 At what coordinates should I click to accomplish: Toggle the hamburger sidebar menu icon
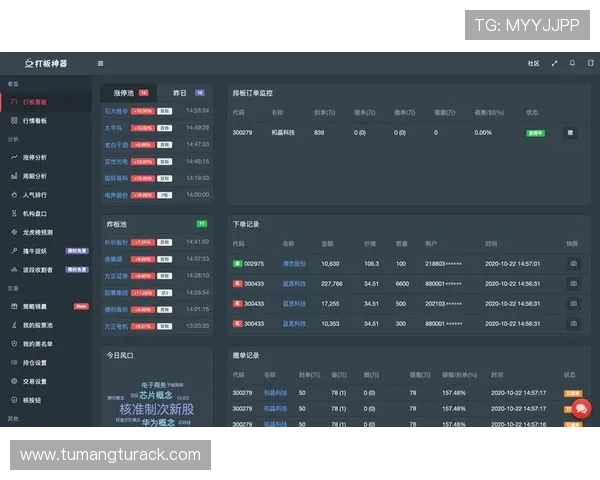pos(100,63)
